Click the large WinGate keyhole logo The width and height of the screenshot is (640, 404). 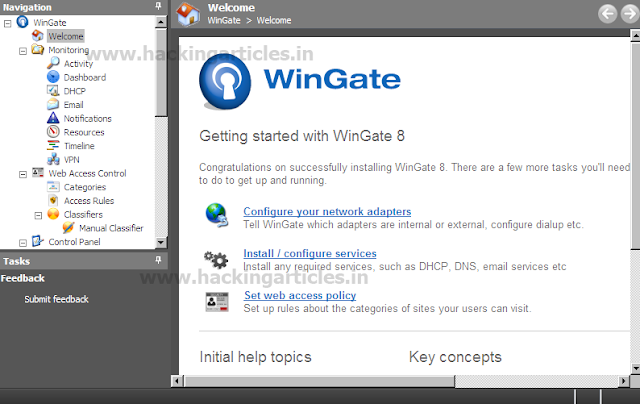pos(225,82)
